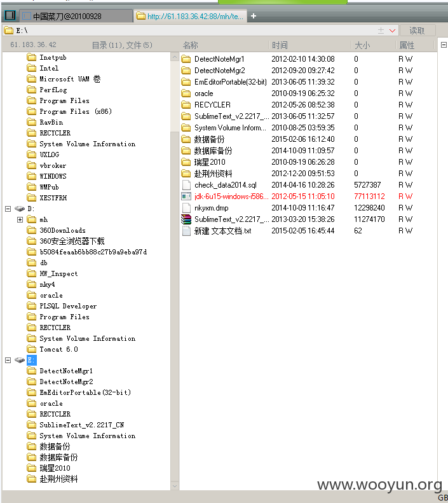Viewport: 448px width, 503px height.
Task: Select Intel folder in the tree
Action: click(x=49, y=68)
